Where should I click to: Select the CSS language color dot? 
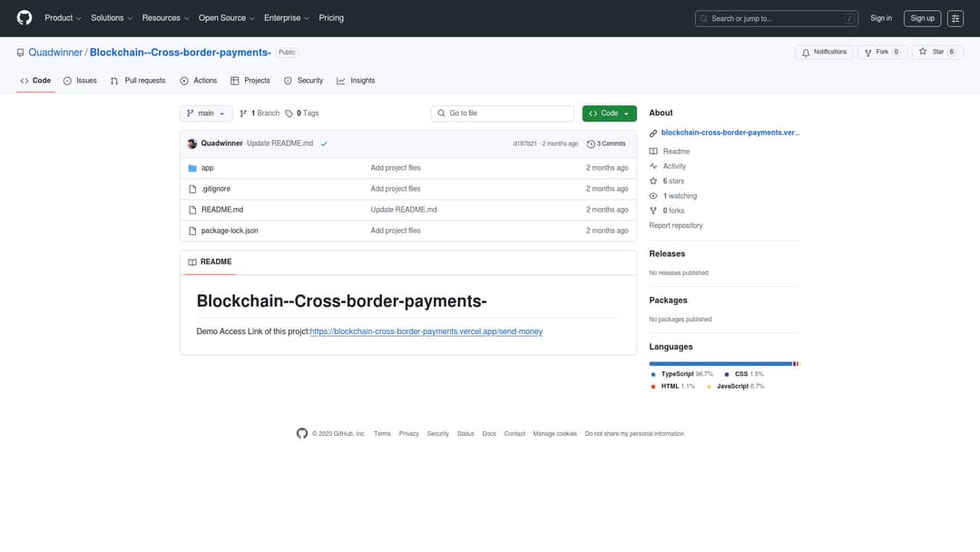(x=725, y=373)
